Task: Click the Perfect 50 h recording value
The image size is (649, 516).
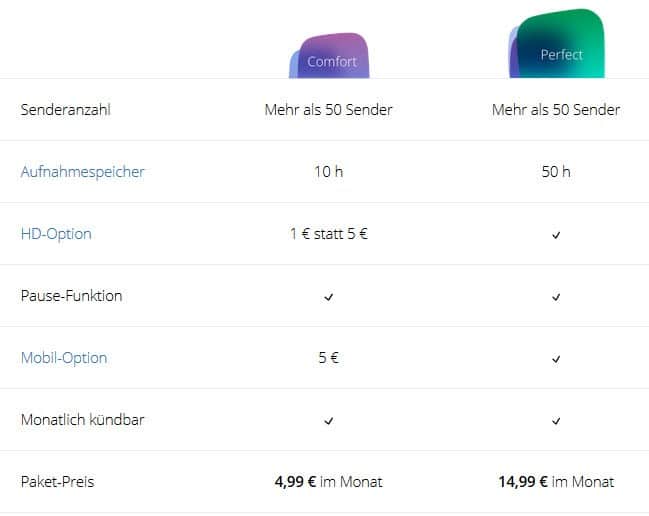Action: 556,171
